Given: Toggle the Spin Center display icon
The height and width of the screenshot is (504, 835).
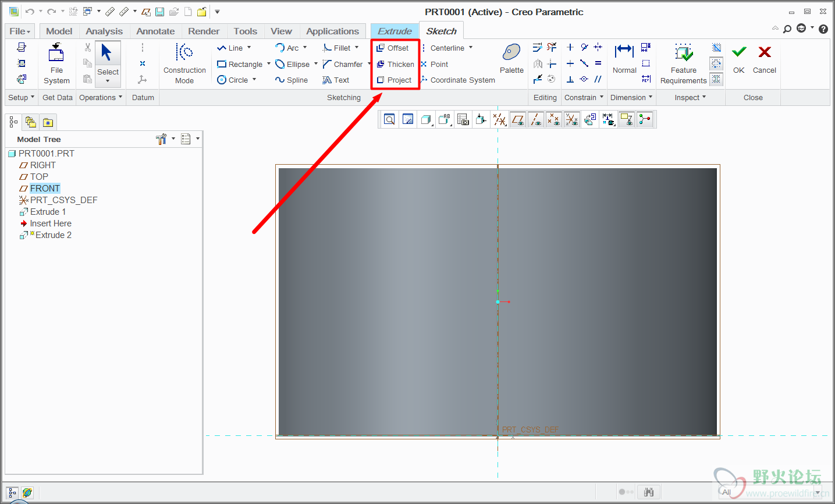Looking at the screenshot, I should (645, 120).
